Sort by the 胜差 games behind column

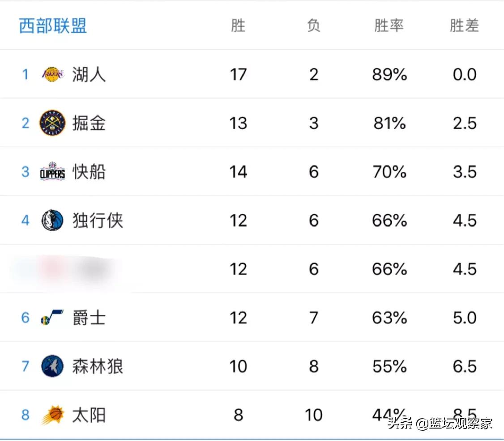(x=464, y=26)
